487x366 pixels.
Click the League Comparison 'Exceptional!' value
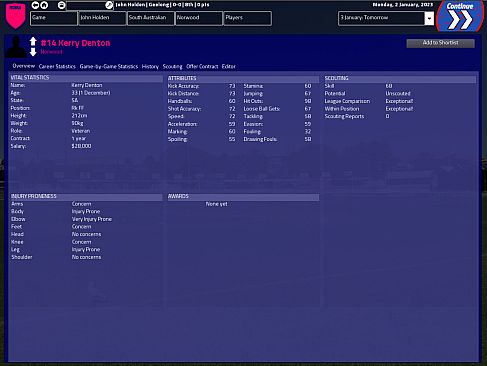(399, 101)
